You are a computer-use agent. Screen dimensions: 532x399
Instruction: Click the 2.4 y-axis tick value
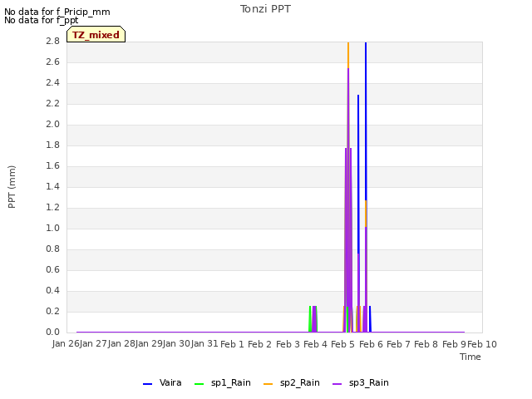coord(52,83)
